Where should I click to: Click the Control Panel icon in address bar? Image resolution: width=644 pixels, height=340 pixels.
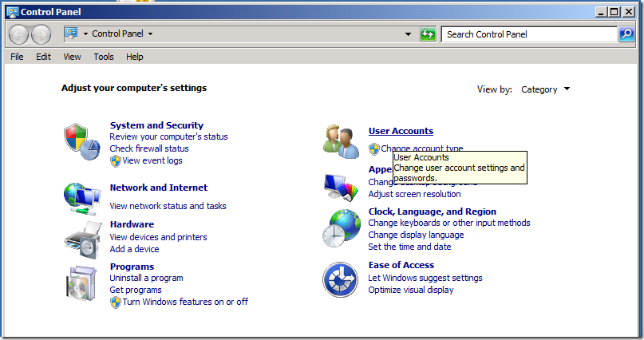click(71, 34)
